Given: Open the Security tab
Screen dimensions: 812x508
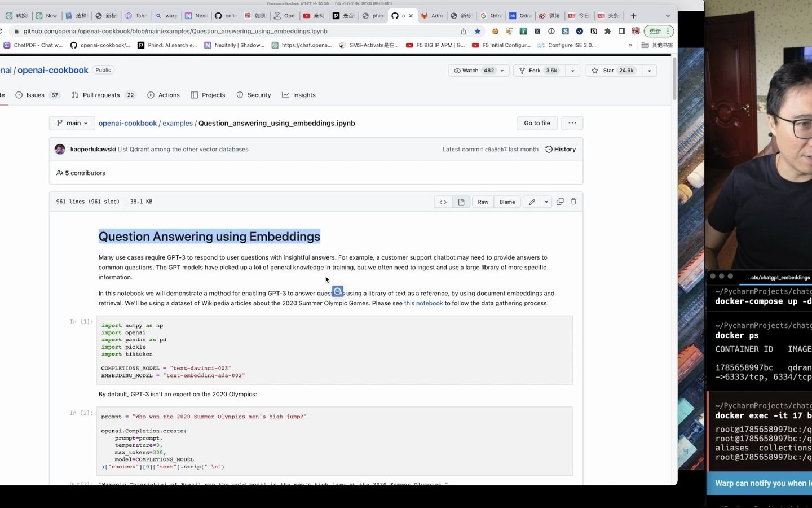Looking at the screenshot, I should (254, 95).
